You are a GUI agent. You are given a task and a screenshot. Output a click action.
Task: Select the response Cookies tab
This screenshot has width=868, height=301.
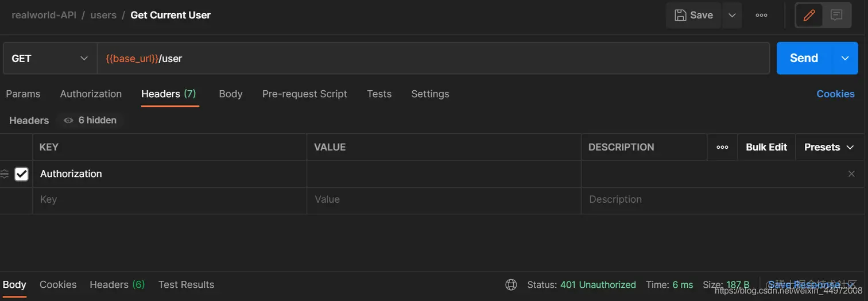[58, 284]
